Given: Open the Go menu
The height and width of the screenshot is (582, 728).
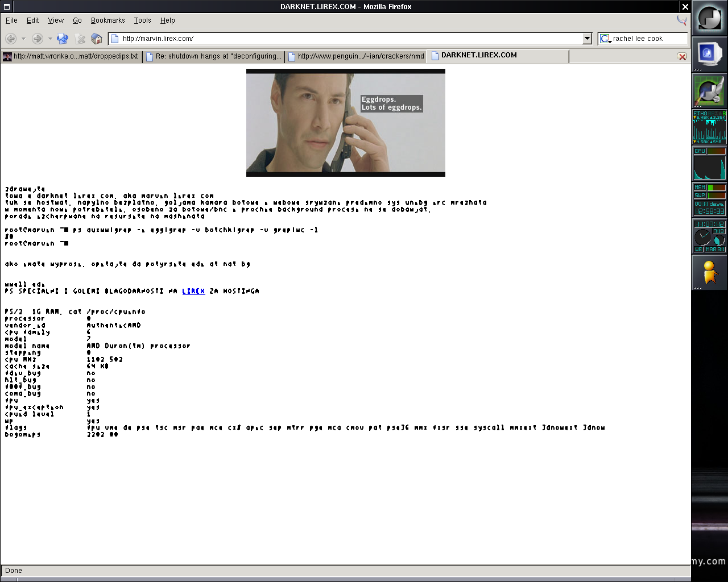Looking at the screenshot, I should (x=77, y=20).
